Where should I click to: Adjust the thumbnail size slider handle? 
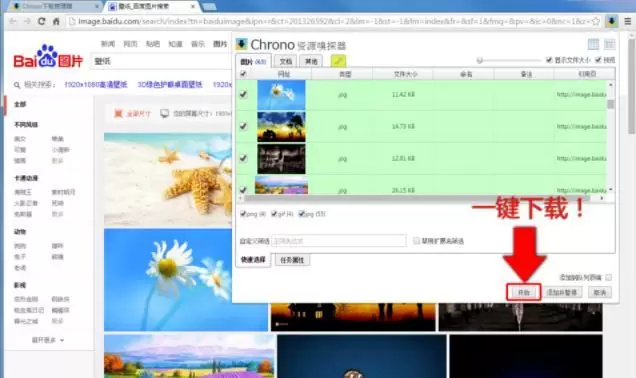tap(480, 60)
